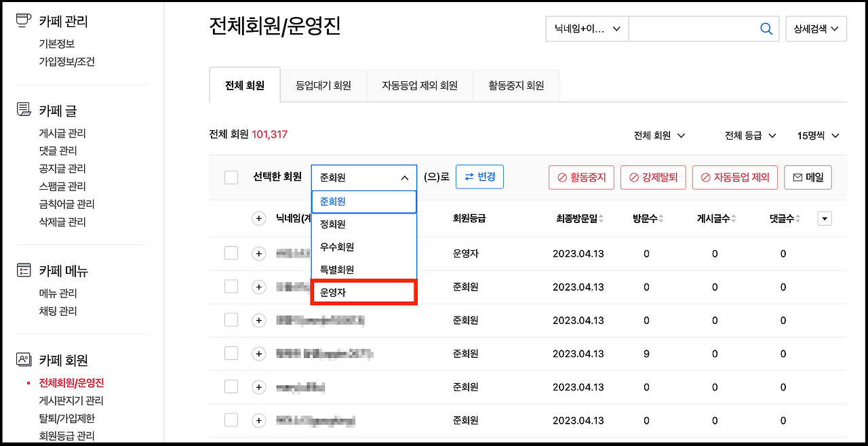868x446 pixels.
Task: Click plus icon in the table header row
Action: coord(258,218)
